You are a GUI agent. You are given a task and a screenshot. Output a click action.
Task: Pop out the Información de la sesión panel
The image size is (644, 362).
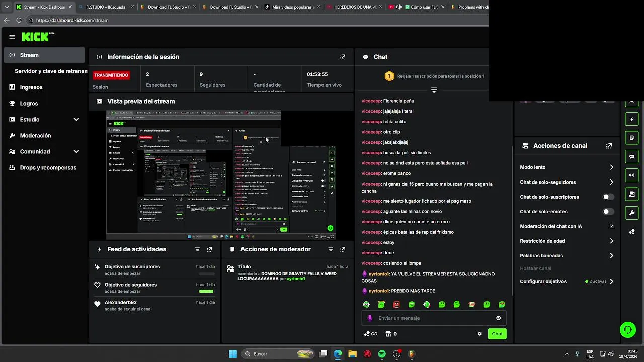click(343, 57)
